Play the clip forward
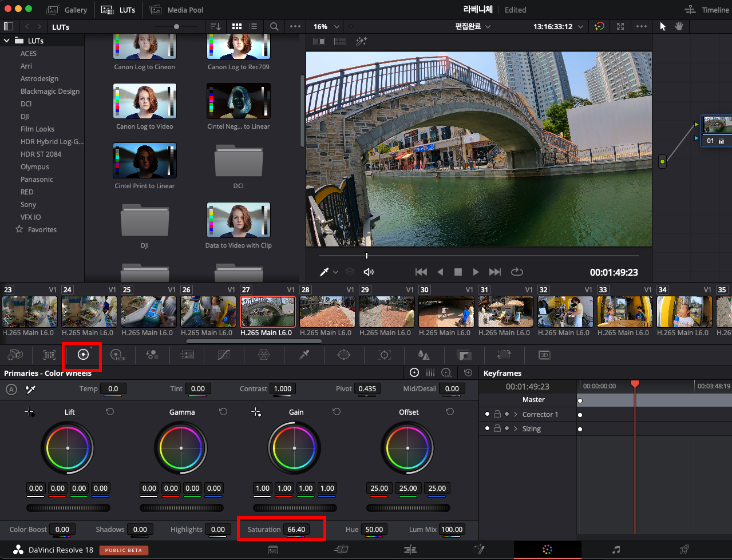This screenshot has height=560, width=732. [x=476, y=272]
